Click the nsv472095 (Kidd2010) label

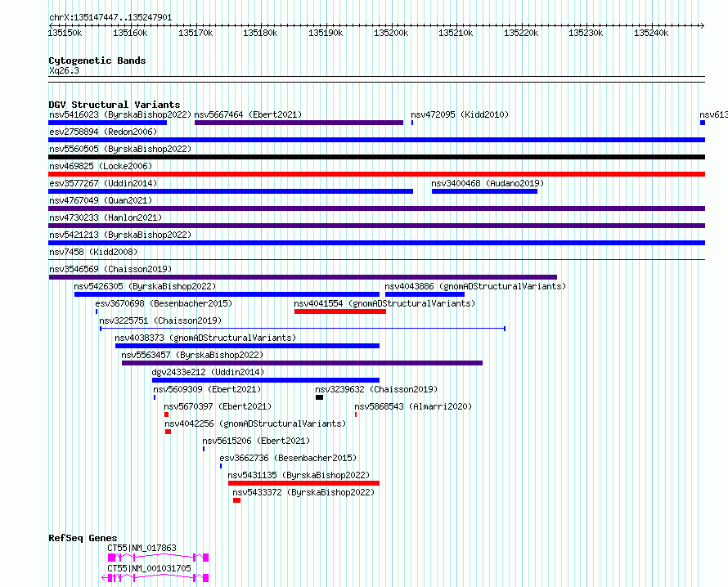pyautogui.click(x=460, y=114)
